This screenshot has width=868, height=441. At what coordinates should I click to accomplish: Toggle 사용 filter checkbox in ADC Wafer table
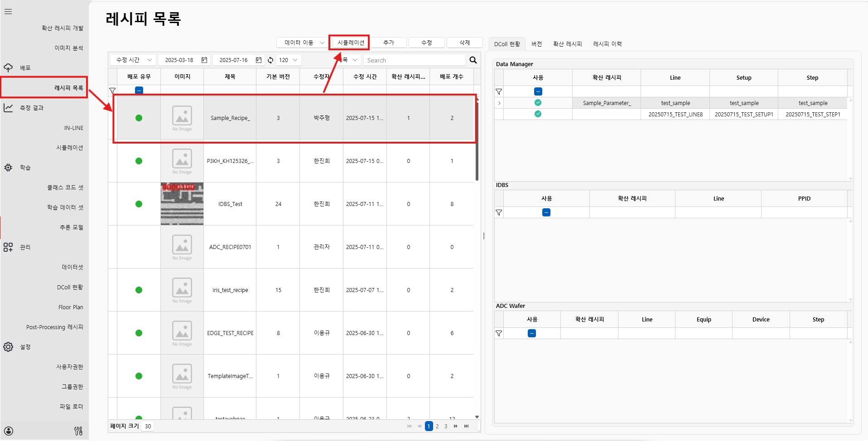pyautogui.click(x=532, y=333)
